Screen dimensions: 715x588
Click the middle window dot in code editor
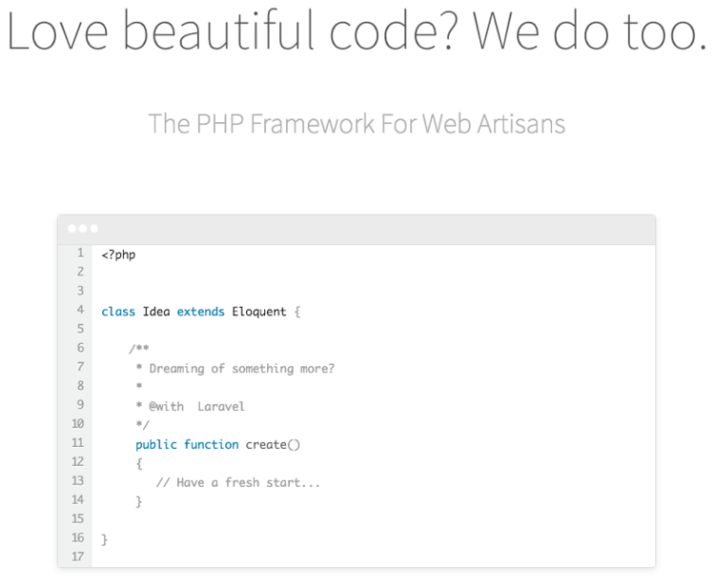[83, 229]
